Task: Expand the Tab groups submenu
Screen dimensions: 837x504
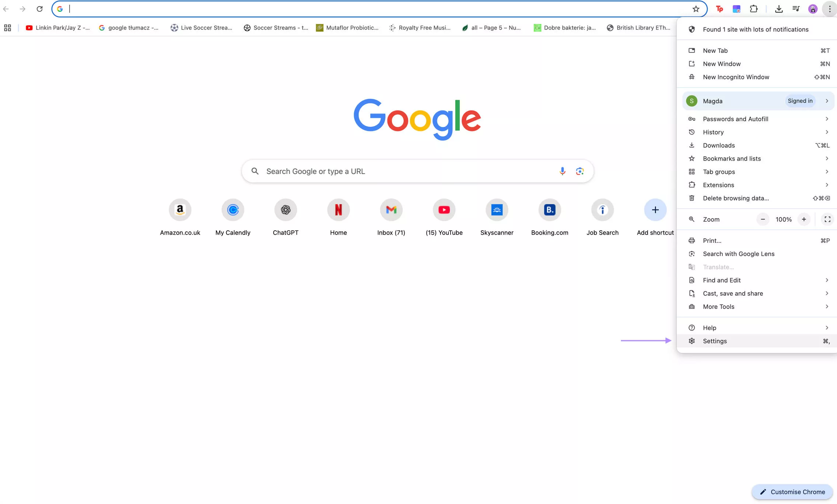Action: [758, 172]
